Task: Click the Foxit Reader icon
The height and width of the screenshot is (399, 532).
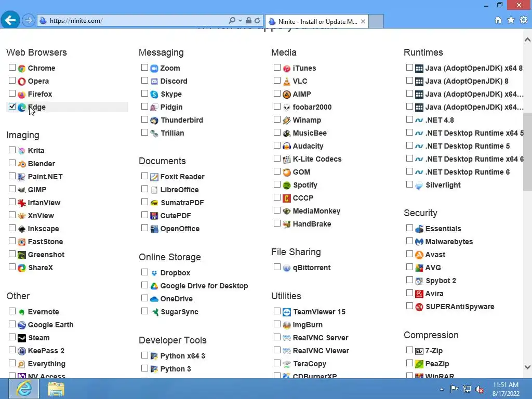Action: point(154,177)
